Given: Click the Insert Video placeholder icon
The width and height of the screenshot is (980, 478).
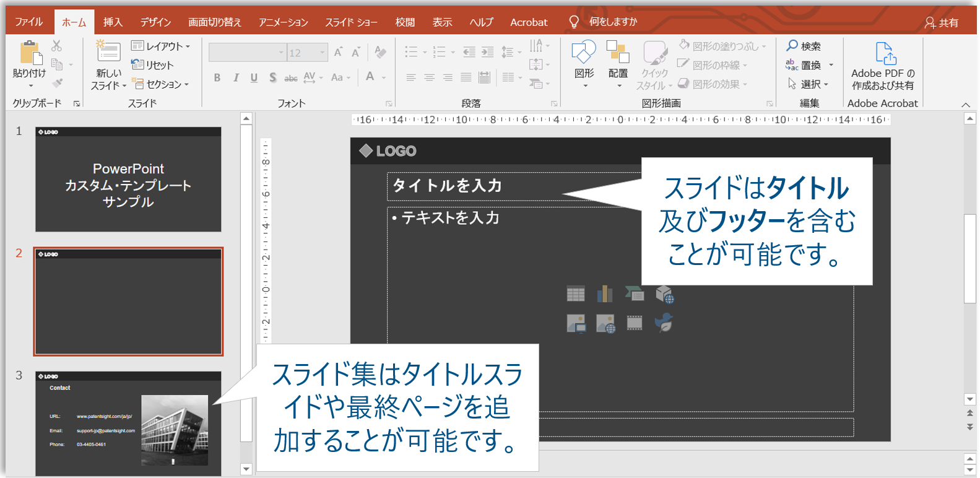Looking at the screenshot, I should (x=635, y=323).
